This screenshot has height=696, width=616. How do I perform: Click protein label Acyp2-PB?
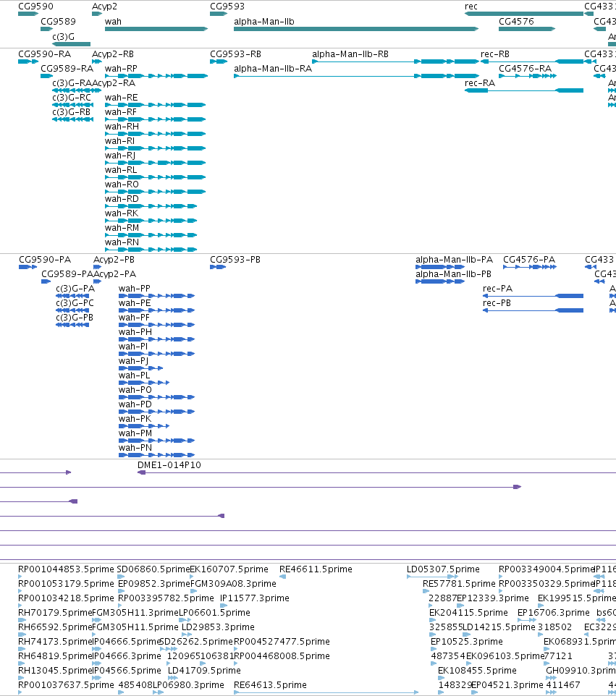pyautogui.click(x=114, y=260)
